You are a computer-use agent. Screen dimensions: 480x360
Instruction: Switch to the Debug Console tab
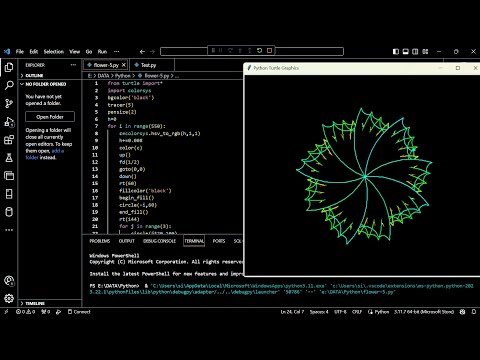tap(159, 241)
